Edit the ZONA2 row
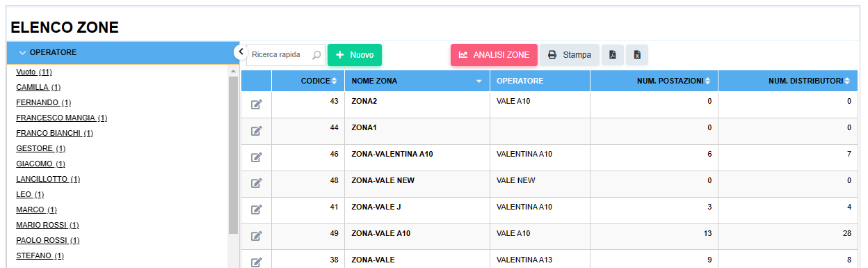This screenshot has width=868, height=268. 256,104
